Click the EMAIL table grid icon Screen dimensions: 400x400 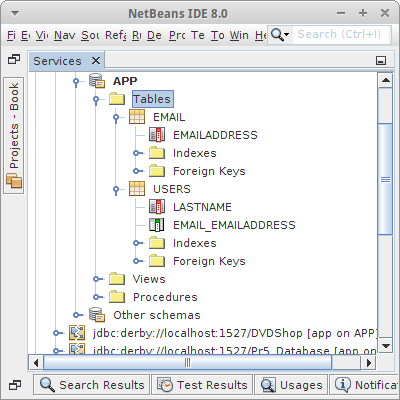coord(137,117)
